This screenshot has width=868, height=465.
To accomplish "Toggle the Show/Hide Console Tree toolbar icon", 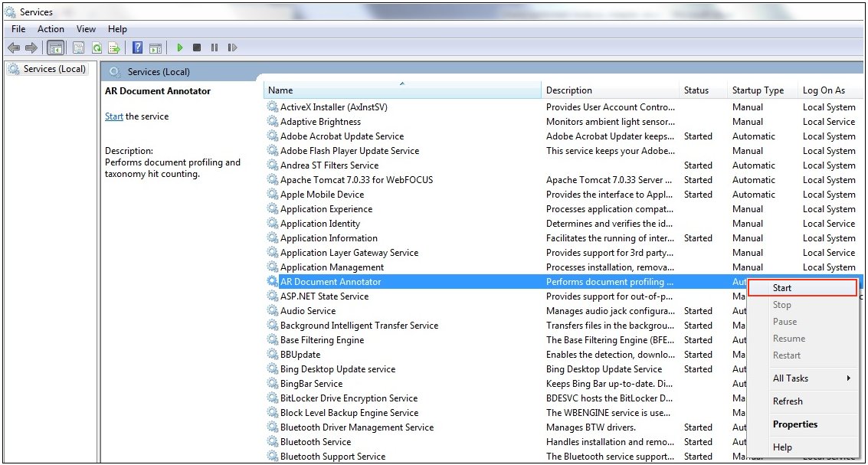I will click(55, 48).
